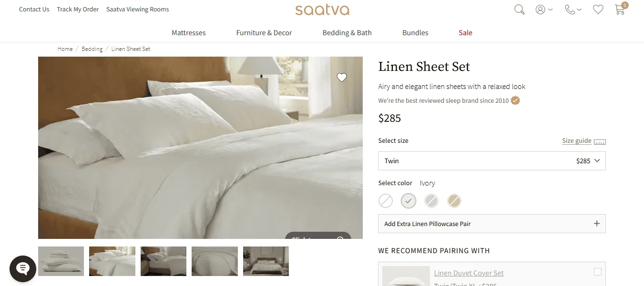Viewport: 644px width, 286px height.
Task: View the folded sheets thumbnail
Action: point(61,261)
